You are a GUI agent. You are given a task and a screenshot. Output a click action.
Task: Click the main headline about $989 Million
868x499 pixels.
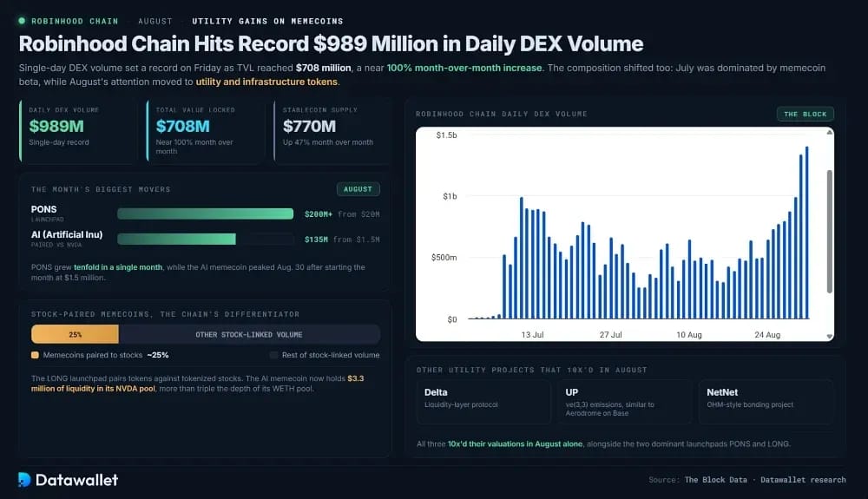(x=331, y=43)
